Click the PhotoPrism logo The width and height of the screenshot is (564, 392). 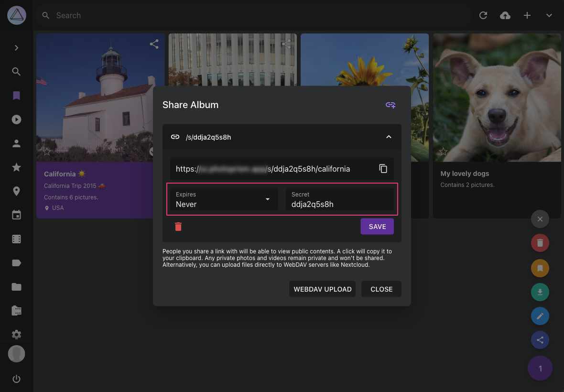pos(17,15)
